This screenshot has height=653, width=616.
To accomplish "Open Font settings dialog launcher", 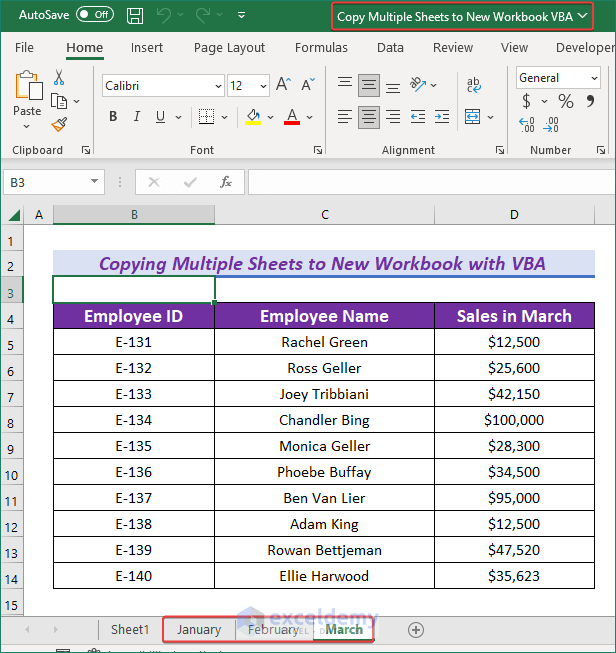I will [x=318, y=150].
